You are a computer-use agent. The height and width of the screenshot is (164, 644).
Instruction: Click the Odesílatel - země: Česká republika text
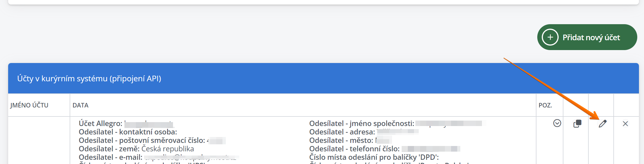(136, 149)
